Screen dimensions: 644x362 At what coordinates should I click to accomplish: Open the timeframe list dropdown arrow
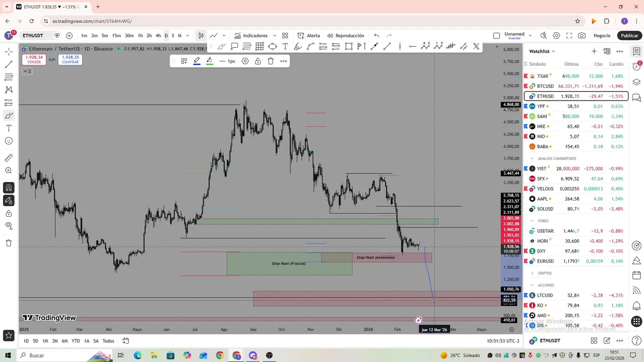point(188,36)
